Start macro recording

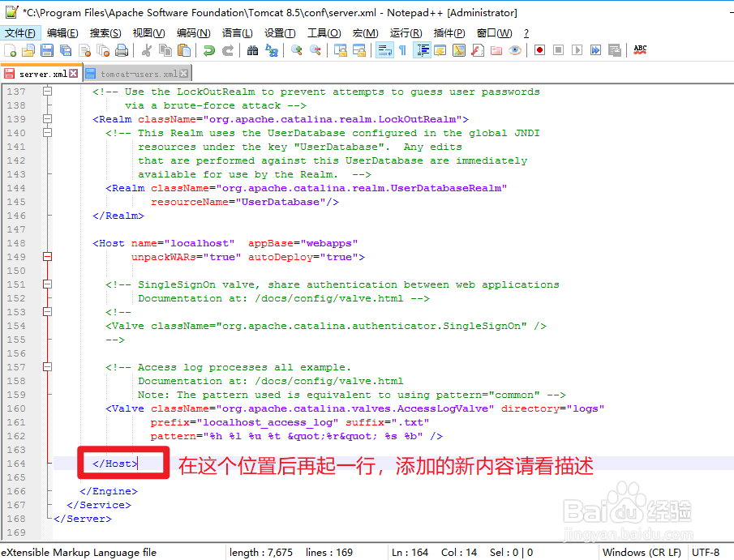point(539,50)
